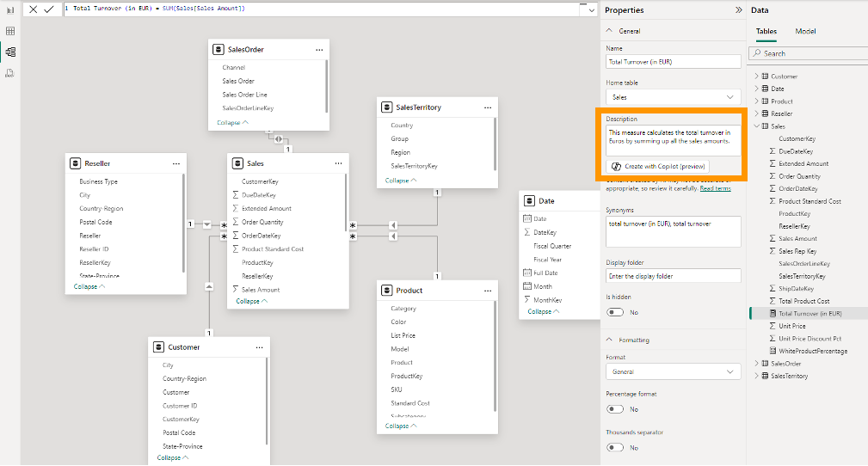868x466 pixels.
Task: Open more options on the Product table card
Action: [487, 291]
